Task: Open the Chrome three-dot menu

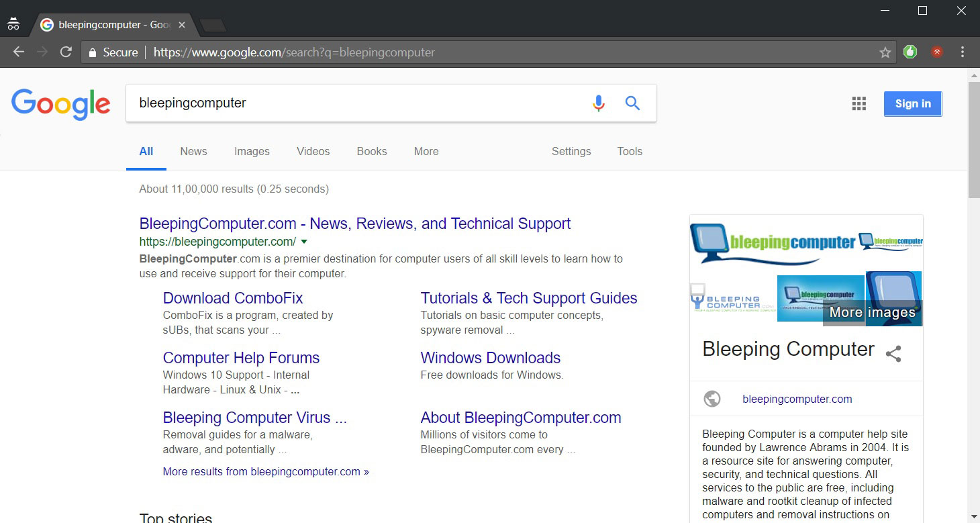Action: click(x=963, y=52)
